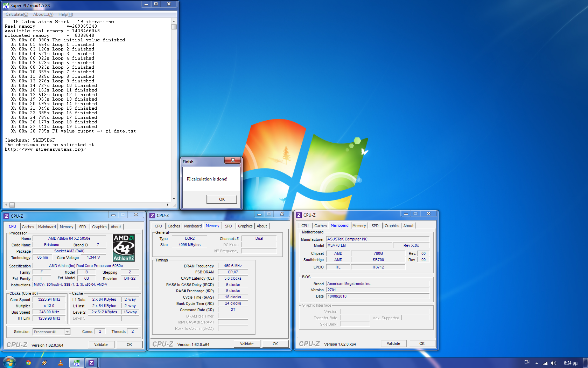The height and width of the screenshot is (368, 588).
Task: Switch to CPU tab in Memory CPU-Z window
Action: pyautogui.click(x=159, y=226)
